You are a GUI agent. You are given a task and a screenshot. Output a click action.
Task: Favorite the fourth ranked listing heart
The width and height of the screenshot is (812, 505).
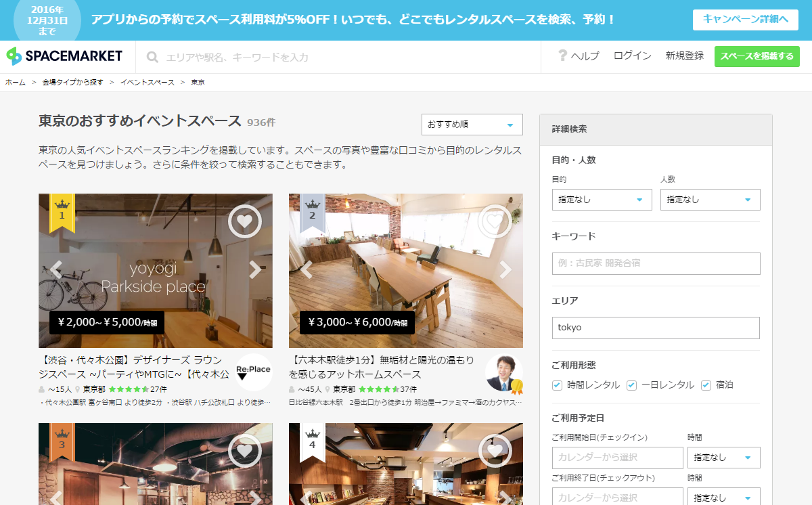click(x=495, y=451)
